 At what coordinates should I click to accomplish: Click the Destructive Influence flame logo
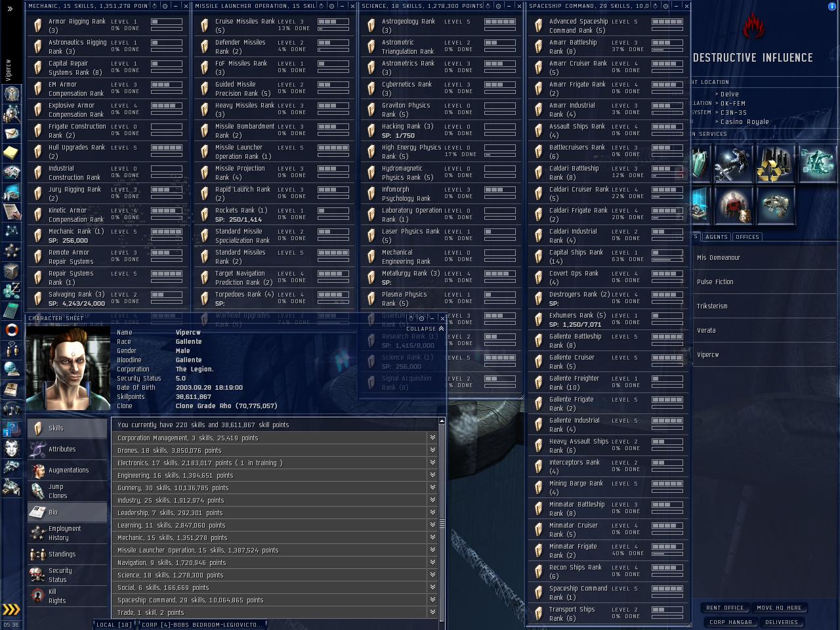point(754,28)
